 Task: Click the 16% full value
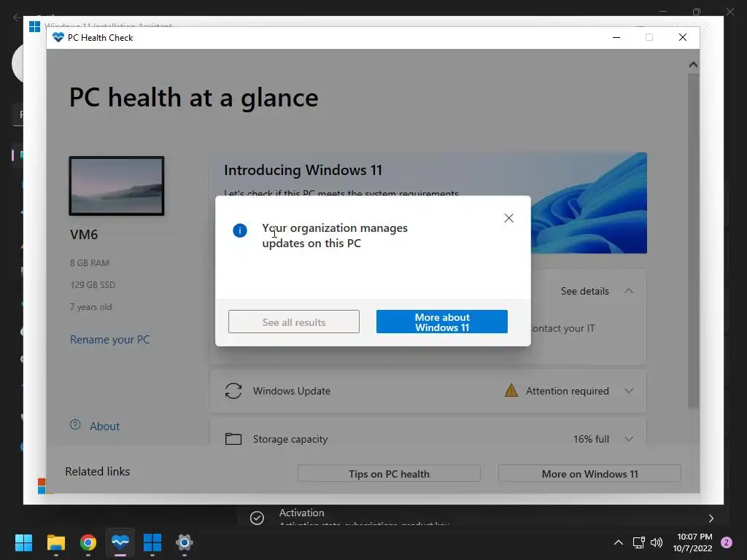[x=591, y=439]
